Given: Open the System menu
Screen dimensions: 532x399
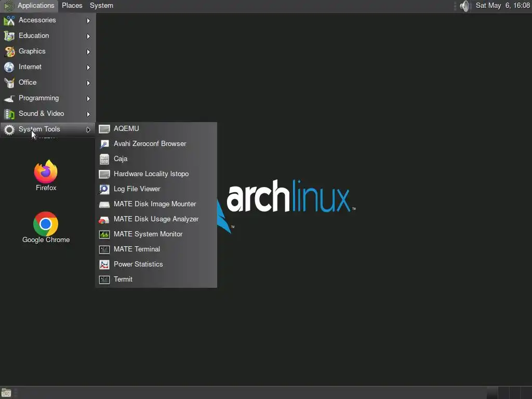Looking at the screenshot, I should (x=101, y=5).
